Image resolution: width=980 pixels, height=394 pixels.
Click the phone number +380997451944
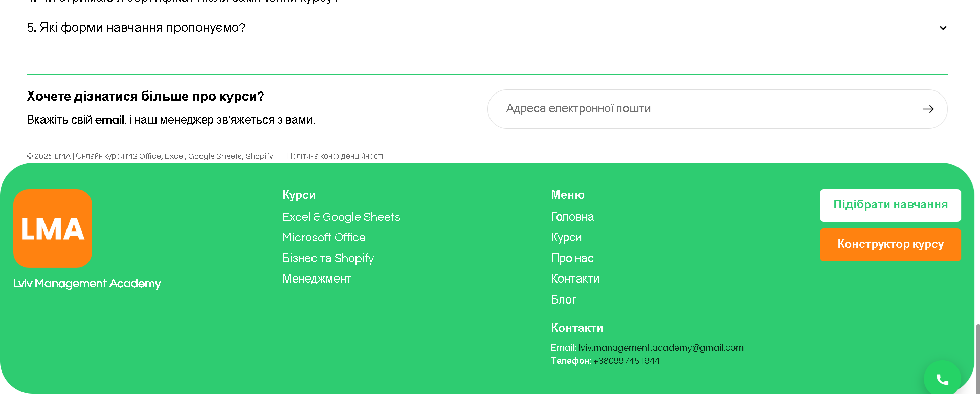[626, 361]
